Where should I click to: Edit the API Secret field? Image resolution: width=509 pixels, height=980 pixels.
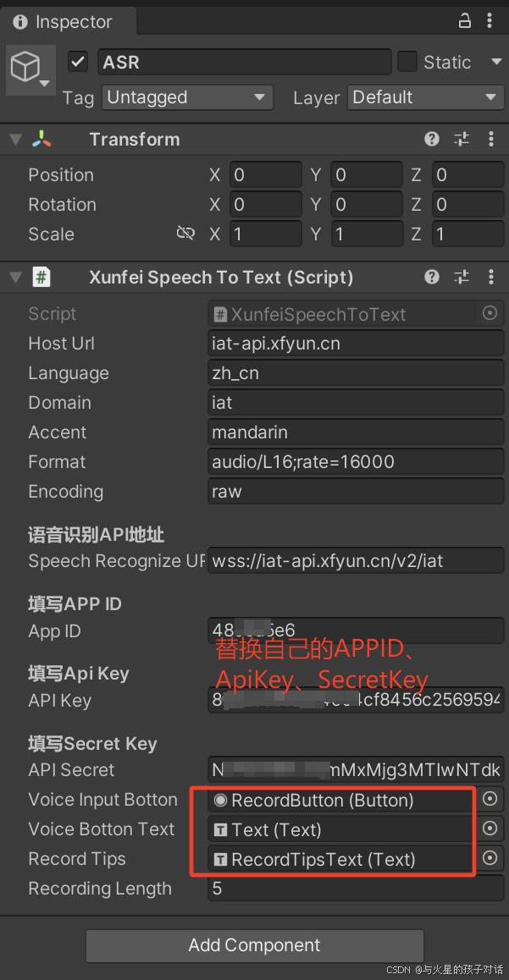(x=356, y=770)
